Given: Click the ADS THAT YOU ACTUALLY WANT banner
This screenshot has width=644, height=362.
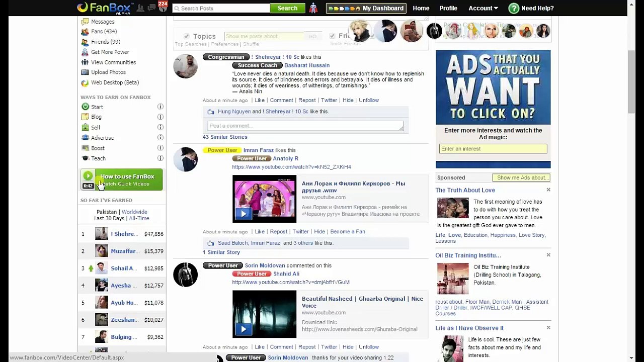Looking at the screenshot, I should (493, 87).
